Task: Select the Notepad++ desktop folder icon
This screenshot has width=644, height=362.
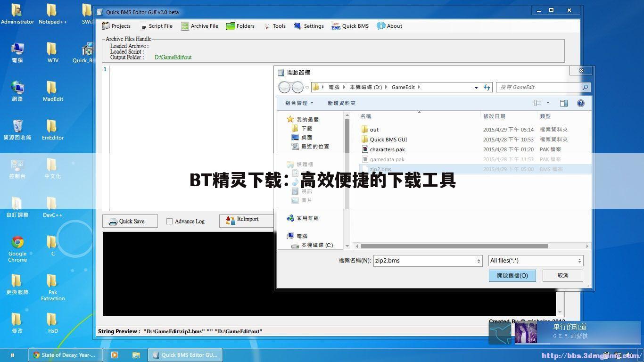Action: coord(53,14)
